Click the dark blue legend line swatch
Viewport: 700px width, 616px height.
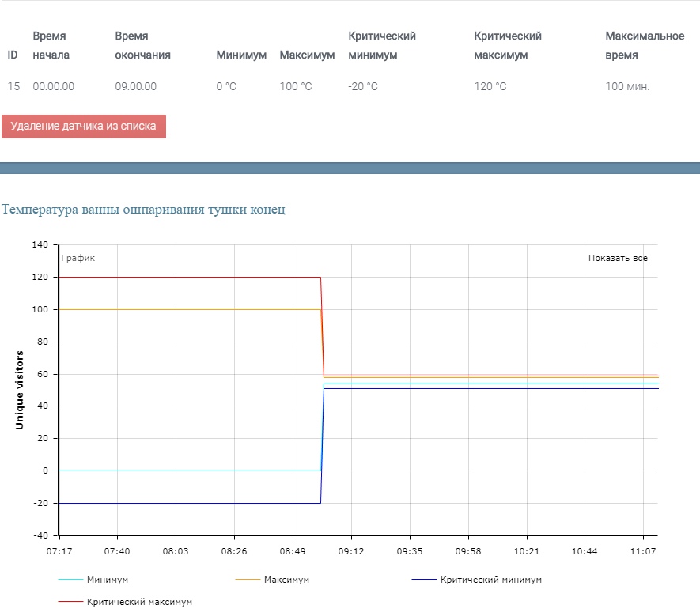coord(424,580)
